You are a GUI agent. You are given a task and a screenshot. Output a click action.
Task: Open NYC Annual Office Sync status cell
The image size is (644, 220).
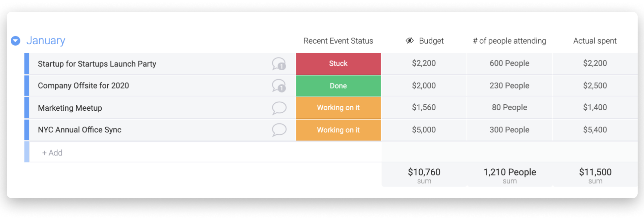point(338,130)
